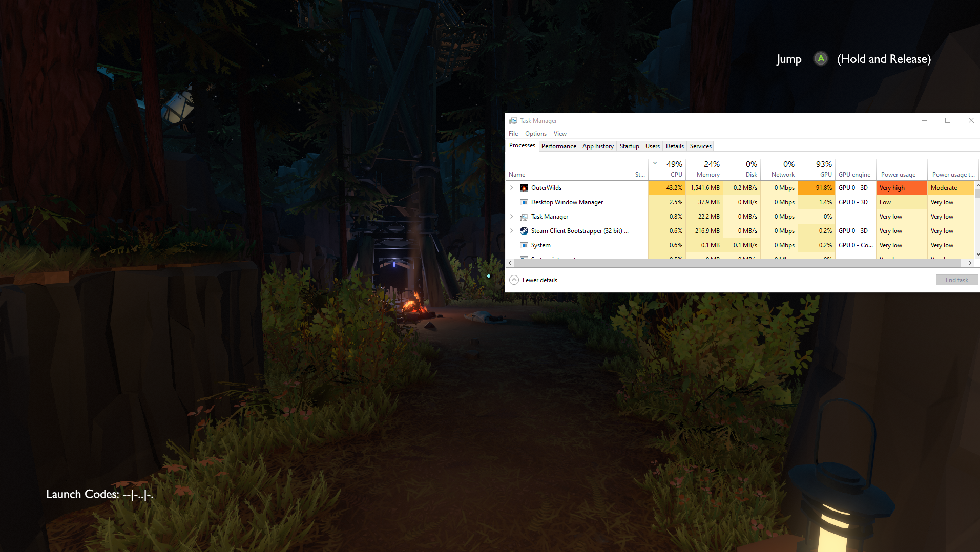980x552 pixels.
Task: Click OuterWilds memory value 1,541.6 MB
Action: click(x=705, y=188)
